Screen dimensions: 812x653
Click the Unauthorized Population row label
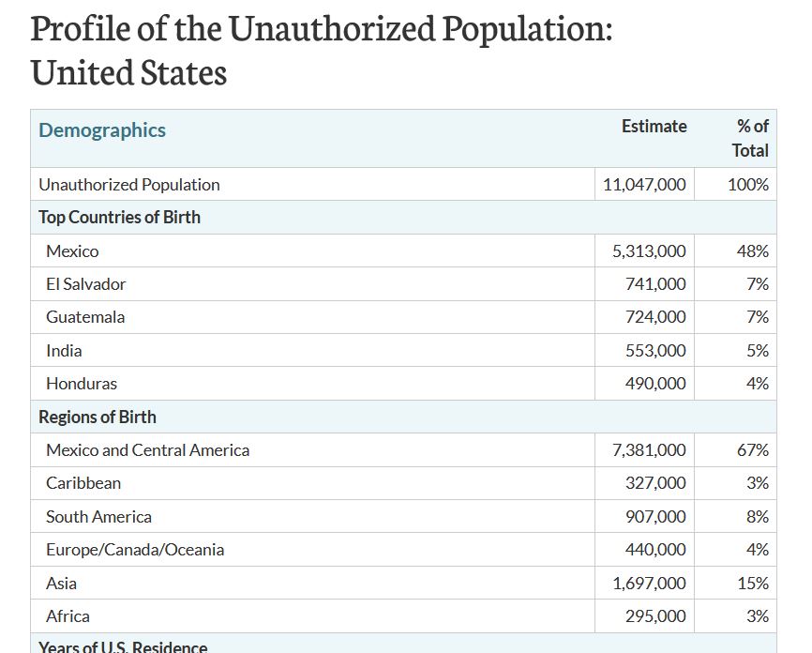coord(129,185)
